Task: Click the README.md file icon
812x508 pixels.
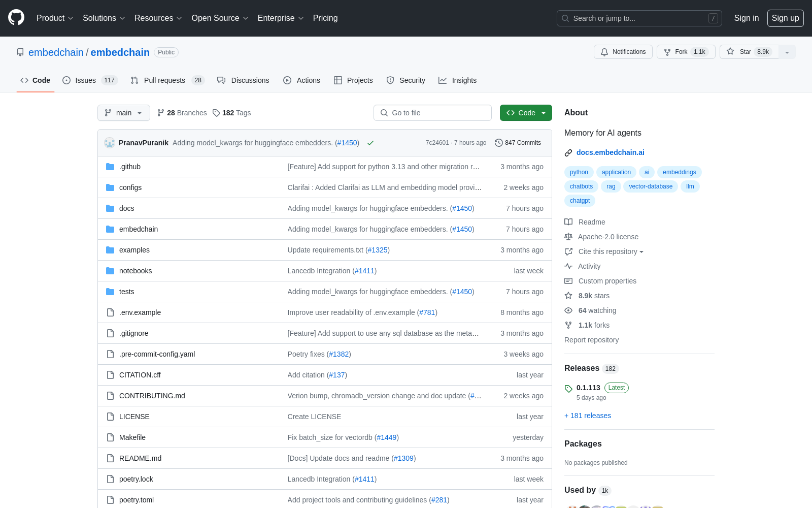Action: (110, 458)
